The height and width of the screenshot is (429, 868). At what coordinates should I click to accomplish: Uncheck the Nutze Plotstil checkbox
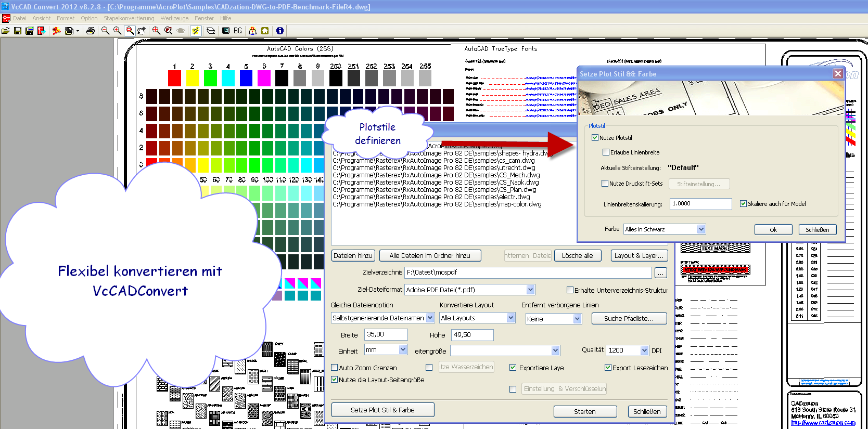point(595,138)
